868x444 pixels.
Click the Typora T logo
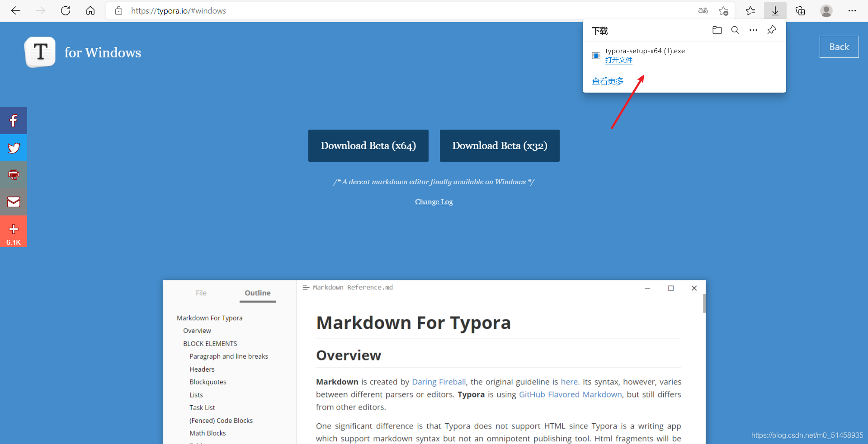click(40, 52)
